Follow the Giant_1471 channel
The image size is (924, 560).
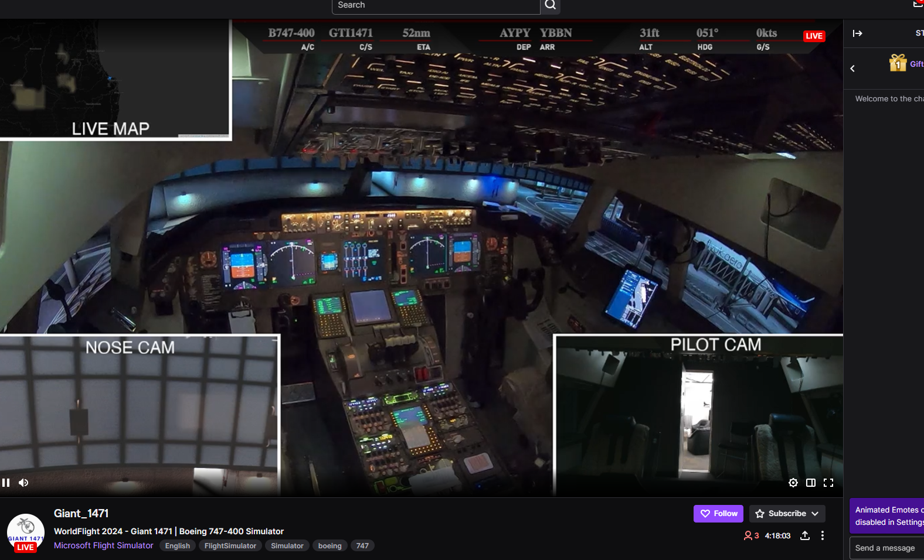point(718,514)
